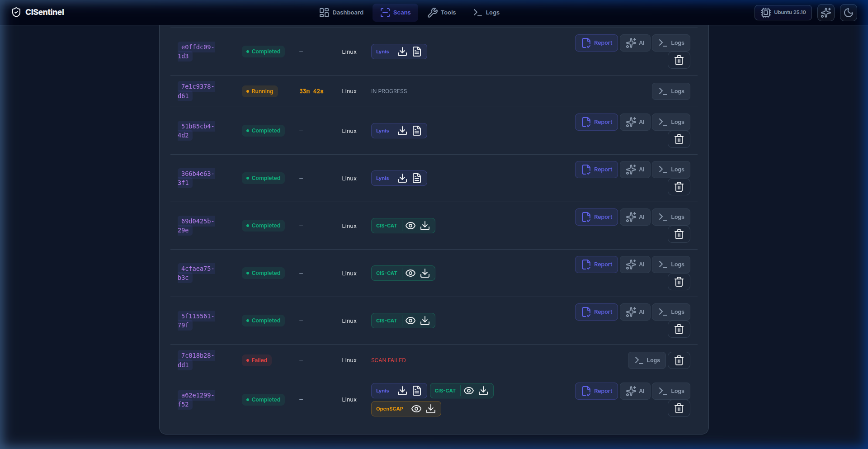Show Logs for scan 69d0425b-29e

point(671,217)
